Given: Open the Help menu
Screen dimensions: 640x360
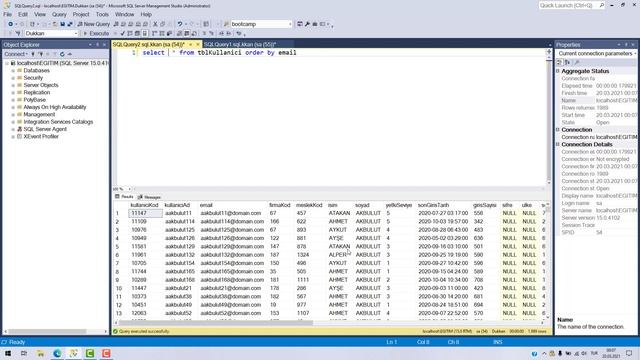Looking at the screenshot, I should (146, 14).
